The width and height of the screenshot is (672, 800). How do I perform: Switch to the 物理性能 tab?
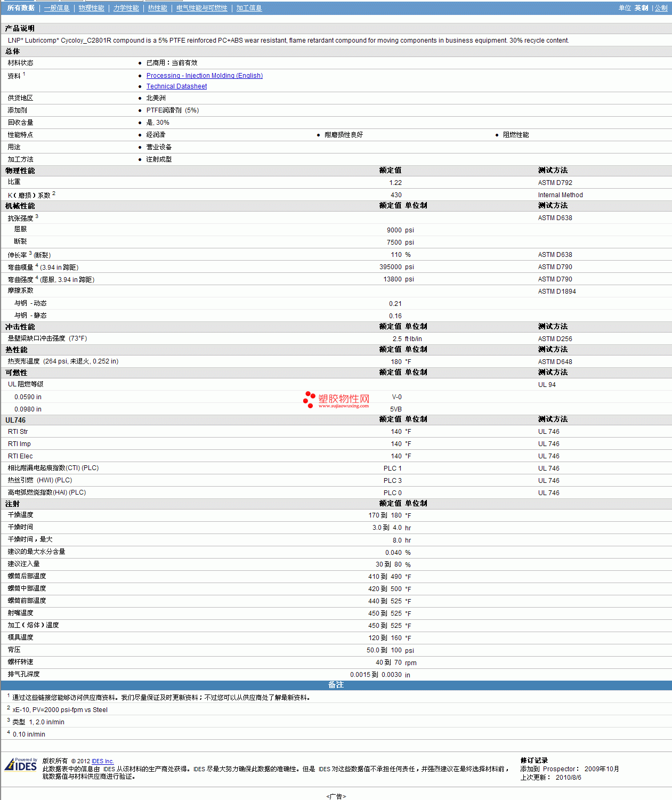[91, 8]
